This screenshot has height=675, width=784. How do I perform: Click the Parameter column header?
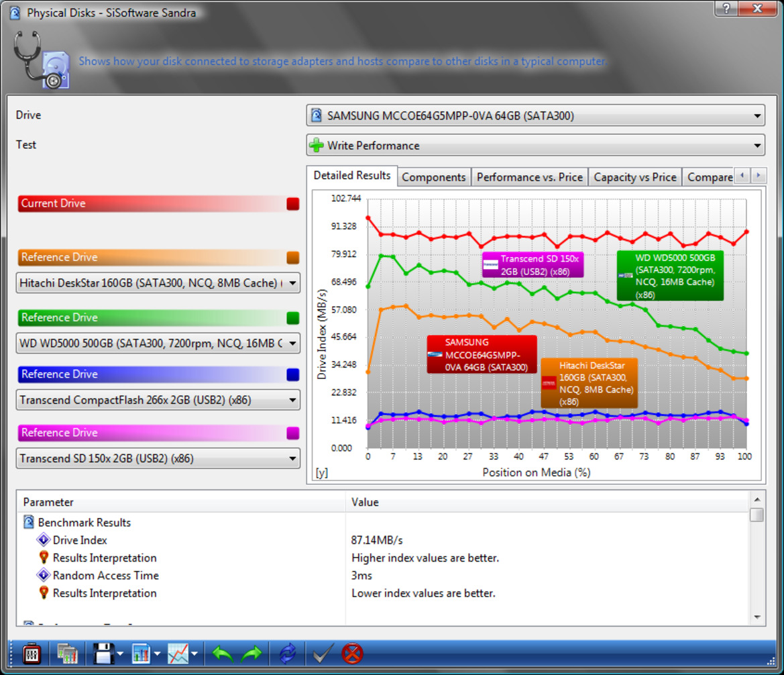click(181, 502)
